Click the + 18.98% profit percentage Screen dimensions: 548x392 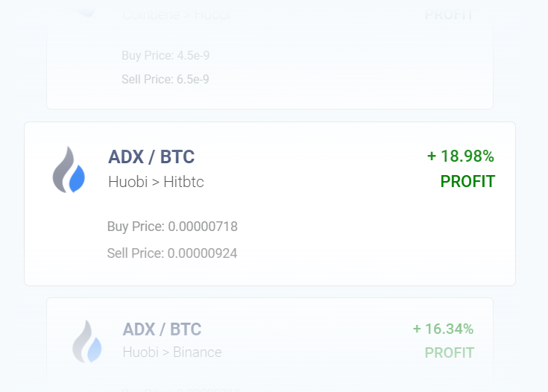(x=460, y=157)
